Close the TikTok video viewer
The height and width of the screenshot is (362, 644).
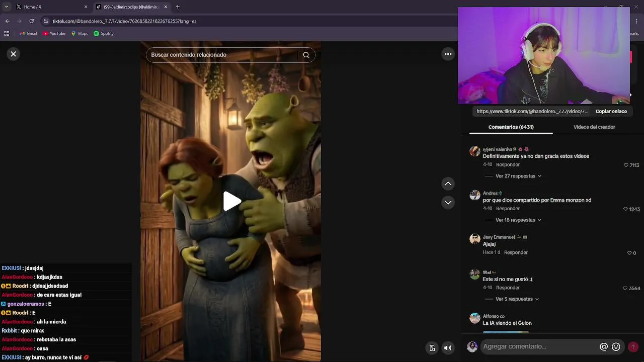tap(14, 54)
